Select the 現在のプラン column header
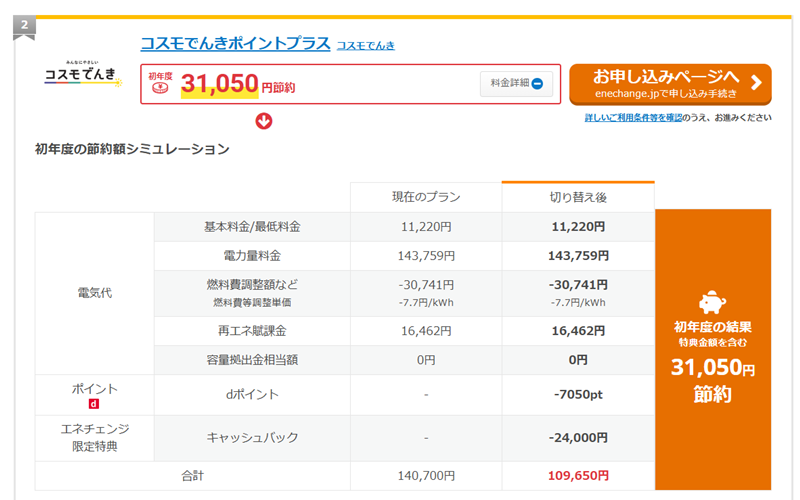 (x=425, y=197)
